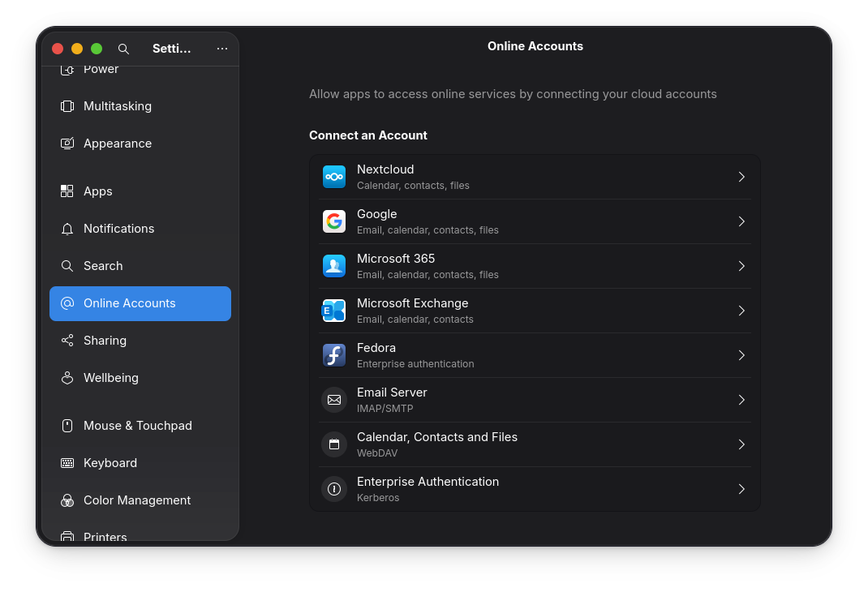
Task: Click the WebDAV calendar icon
Action: pos(334,444)
